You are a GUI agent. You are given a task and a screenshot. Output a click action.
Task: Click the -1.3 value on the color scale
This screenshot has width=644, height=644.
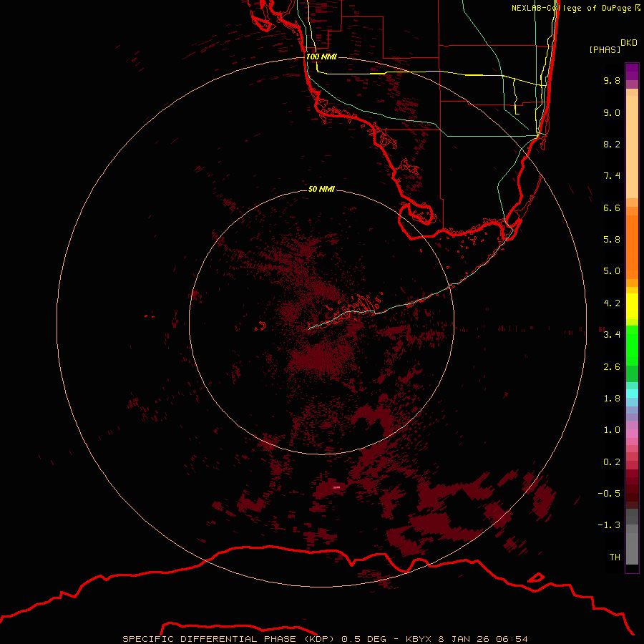point(609,525)
